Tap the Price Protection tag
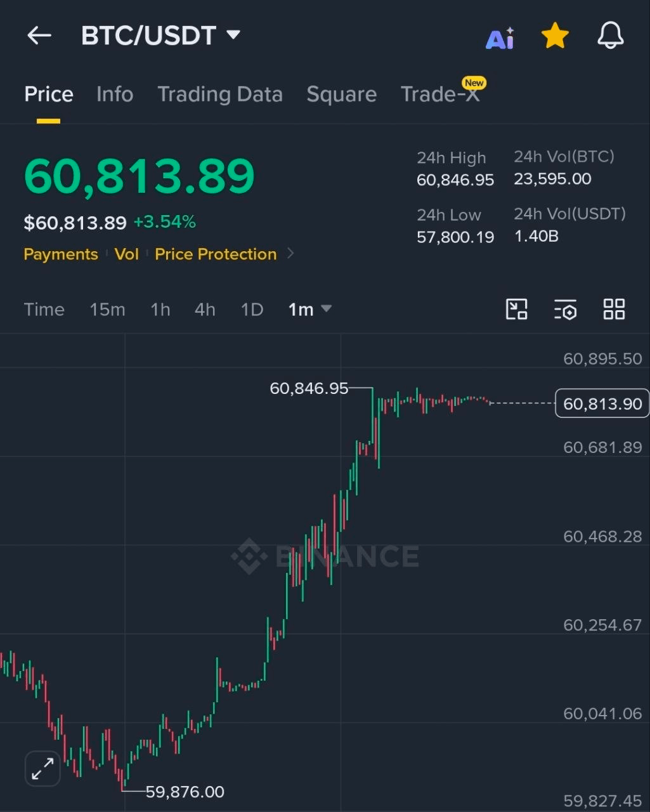Image resolution: width=650 pixels, height=812 pixels. click(x=216, y=254)
